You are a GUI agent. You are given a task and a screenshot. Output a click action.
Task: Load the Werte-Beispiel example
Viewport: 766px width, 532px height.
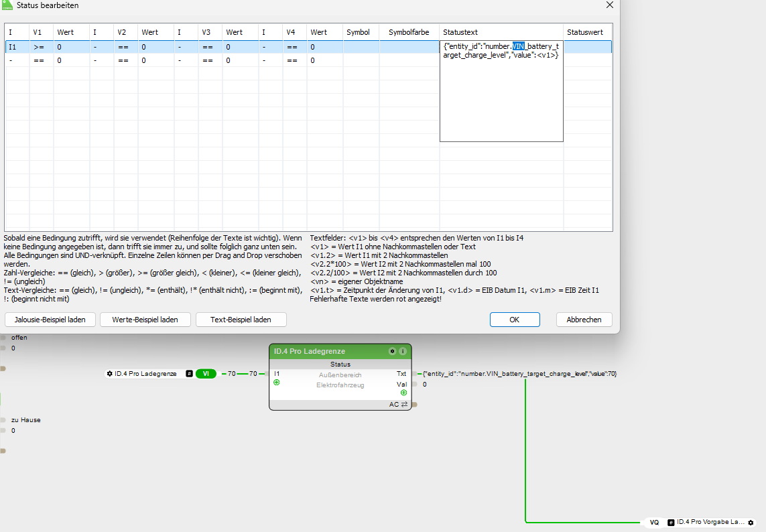[x=145, y=320]
